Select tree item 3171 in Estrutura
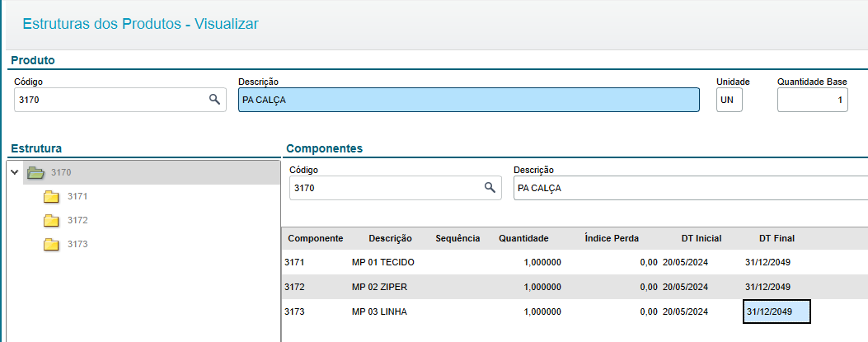 (77, 196)
